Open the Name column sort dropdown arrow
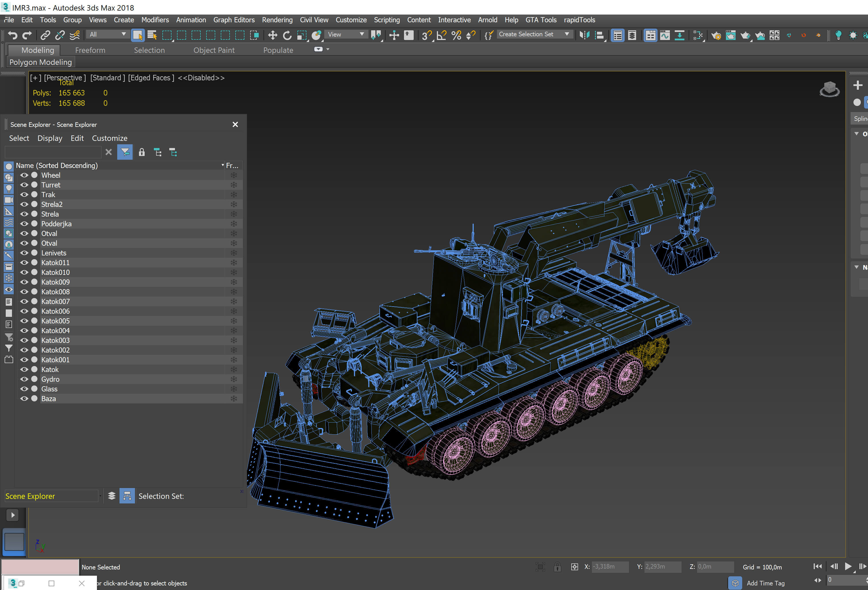868x590 pixels. [x=223, y=165]
